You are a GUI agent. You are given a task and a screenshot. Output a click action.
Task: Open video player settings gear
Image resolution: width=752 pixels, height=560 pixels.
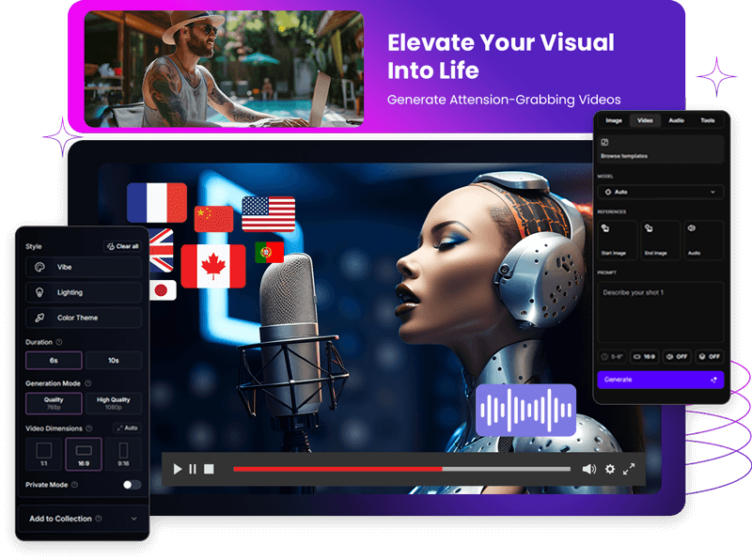coord(610,469)
